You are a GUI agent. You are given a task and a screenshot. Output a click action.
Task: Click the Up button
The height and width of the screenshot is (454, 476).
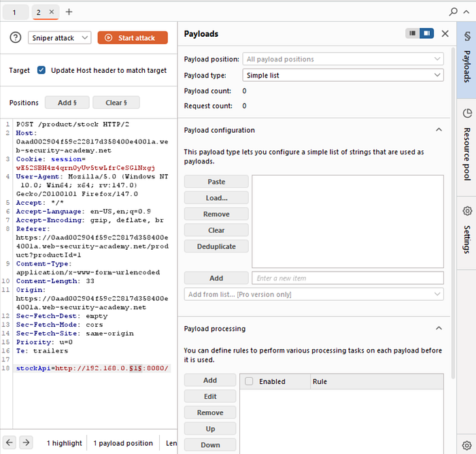[209, 429]
